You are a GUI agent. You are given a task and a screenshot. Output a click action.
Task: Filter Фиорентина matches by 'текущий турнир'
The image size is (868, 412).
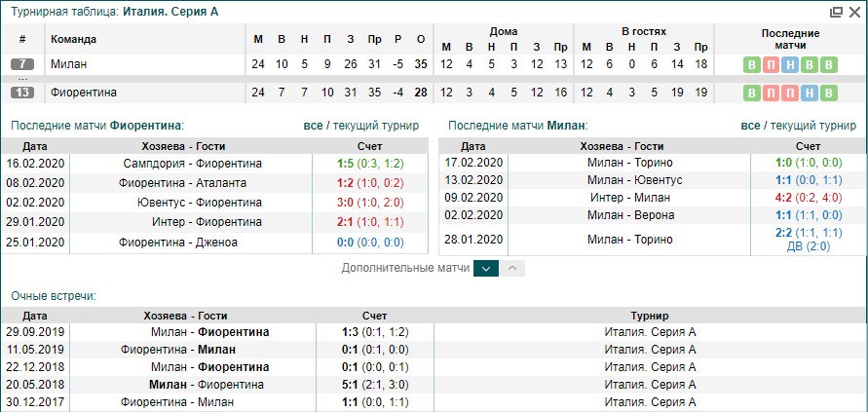click(376, 126)
